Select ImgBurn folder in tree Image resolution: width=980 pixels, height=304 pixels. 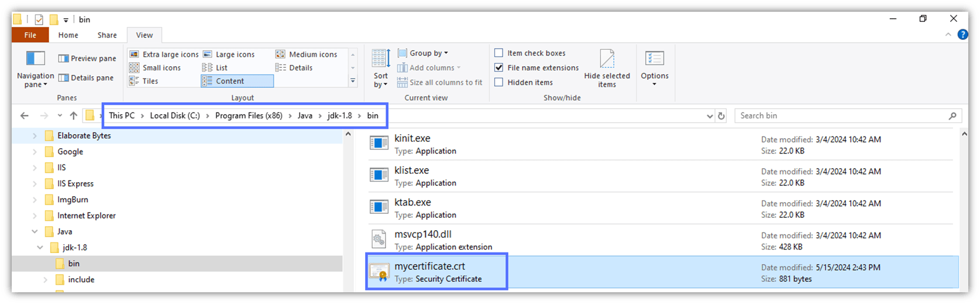pyautogui.click(x=73, y=200)
